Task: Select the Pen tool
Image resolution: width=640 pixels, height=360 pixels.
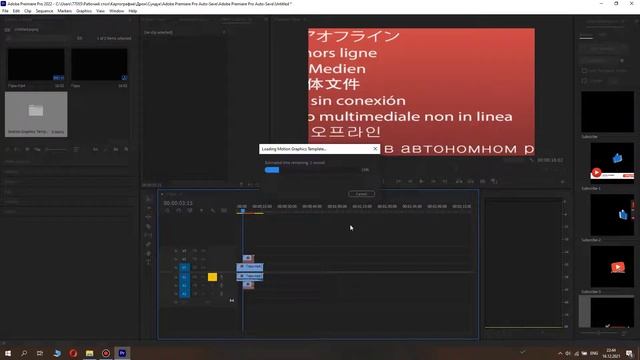Action: coord(148,244)
